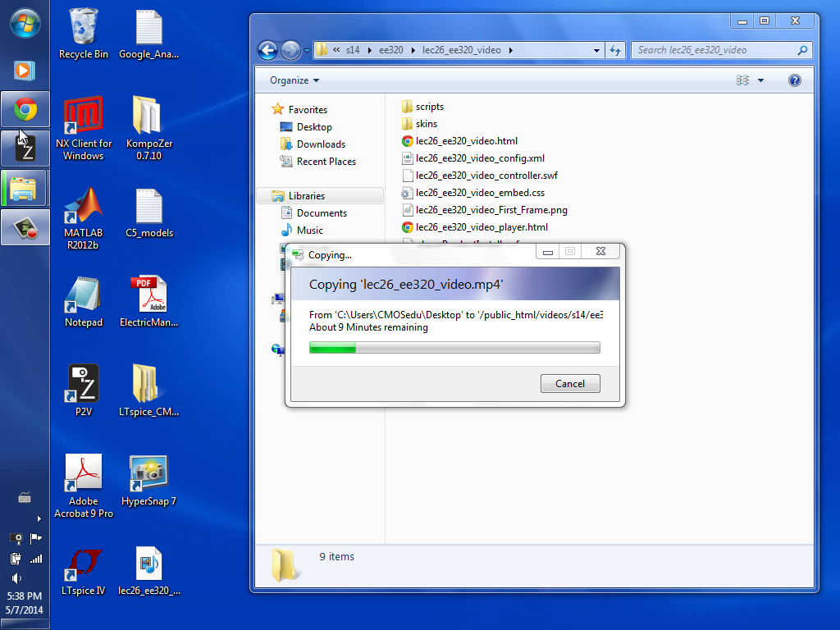Select the lec26_ee320_video_config.xml file
The image size is (840, 630).
[x=480, y=158]
